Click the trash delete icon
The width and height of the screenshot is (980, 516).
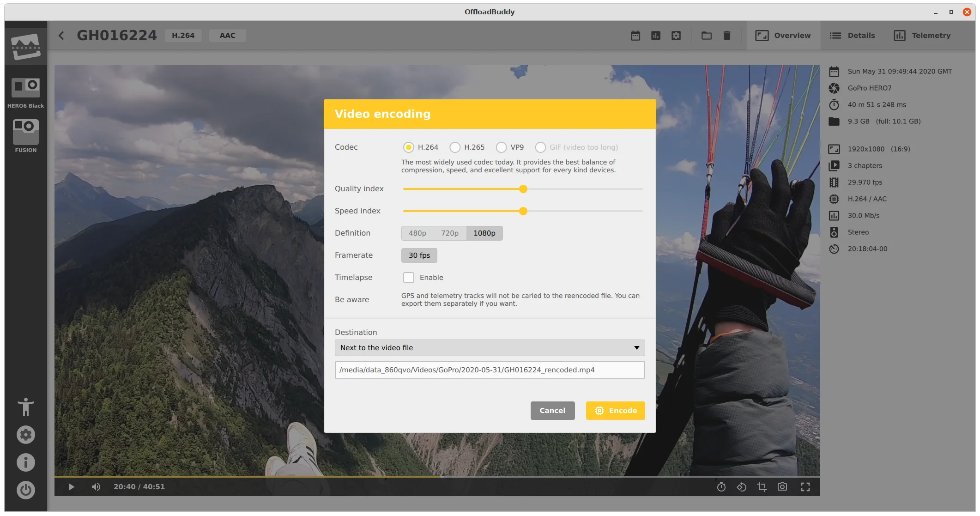click(727, 36)
